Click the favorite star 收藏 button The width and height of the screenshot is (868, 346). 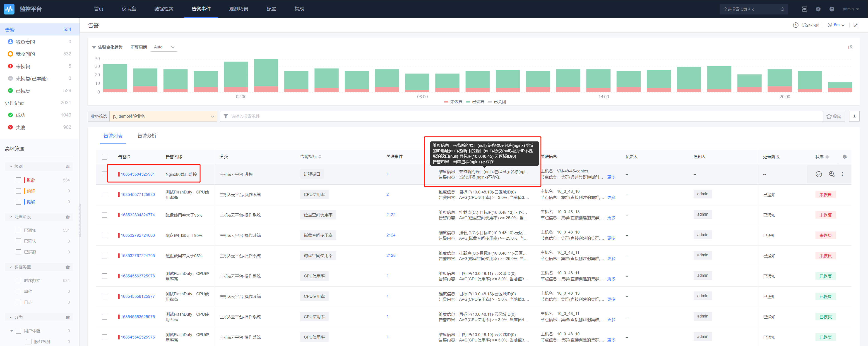pos(834,116)
